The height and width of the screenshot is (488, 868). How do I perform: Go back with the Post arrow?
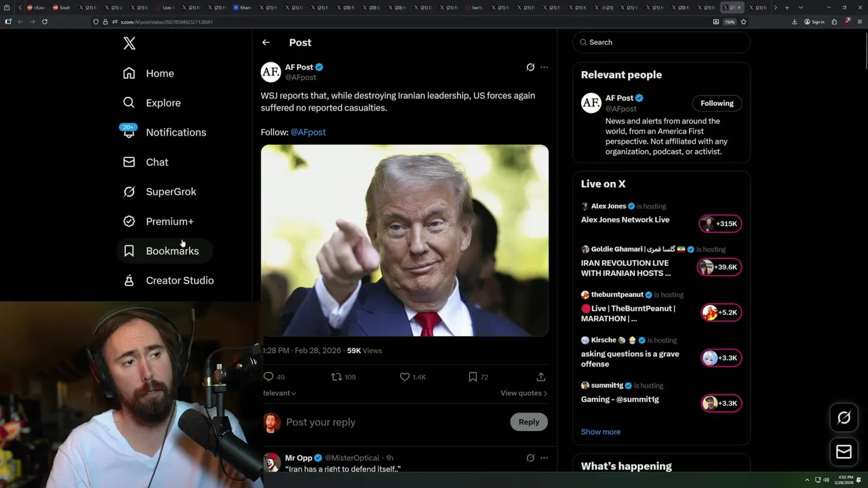(x=266, y=43)
